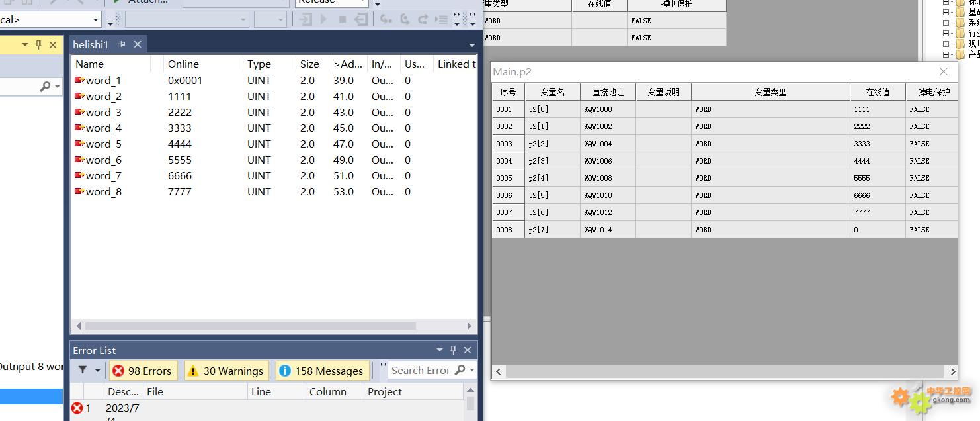Toggle the 30 Warnings filter
This screenshot has height=421, width=980.
pyautogui.click(x=226, y=371)
